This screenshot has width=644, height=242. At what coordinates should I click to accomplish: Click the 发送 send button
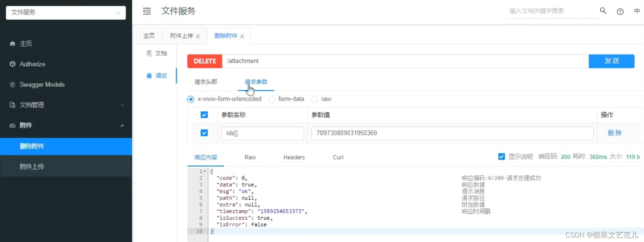(611, 61)
